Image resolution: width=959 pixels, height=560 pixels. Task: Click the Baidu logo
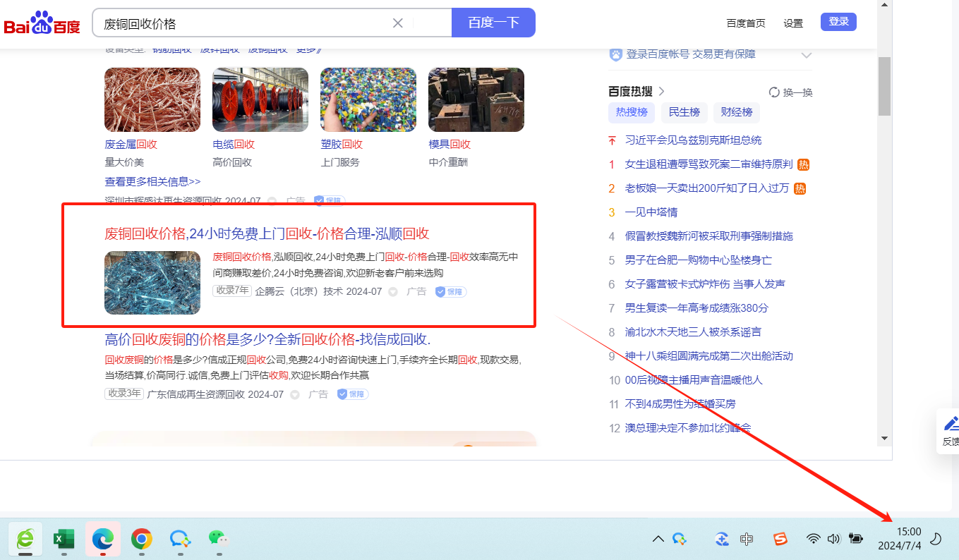(x=42, y=23)
